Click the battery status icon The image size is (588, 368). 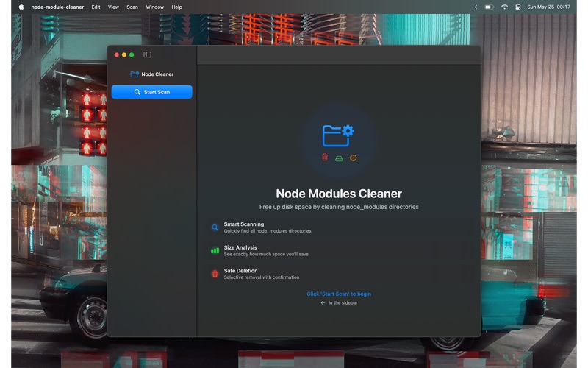pyautogui.click(x=489, y=7)
